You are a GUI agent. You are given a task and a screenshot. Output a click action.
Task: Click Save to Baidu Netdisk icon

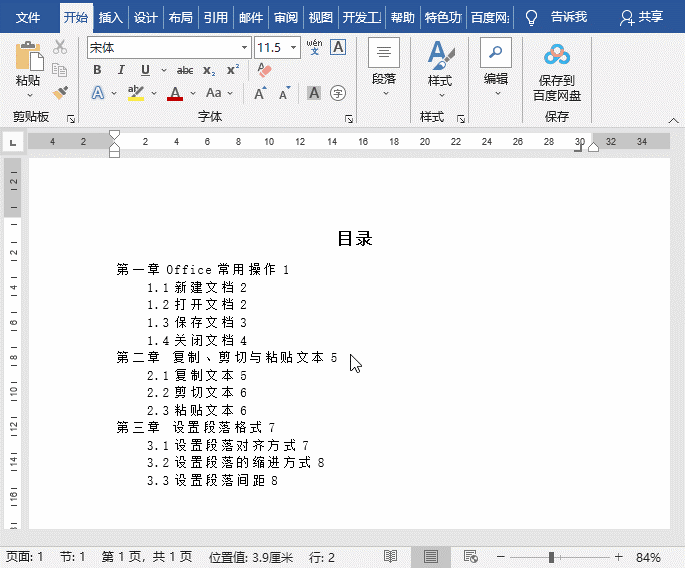click(x=556, y=70)
